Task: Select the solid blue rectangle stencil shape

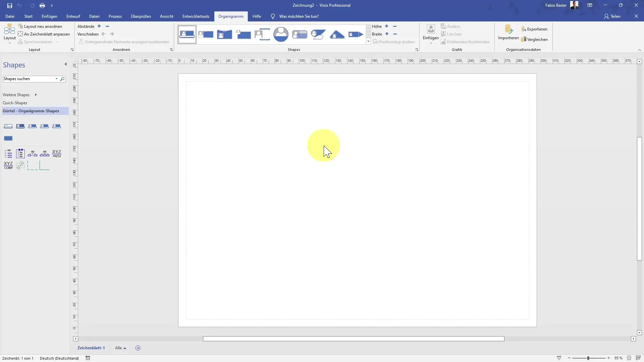Action: click(x=8, y=138)
